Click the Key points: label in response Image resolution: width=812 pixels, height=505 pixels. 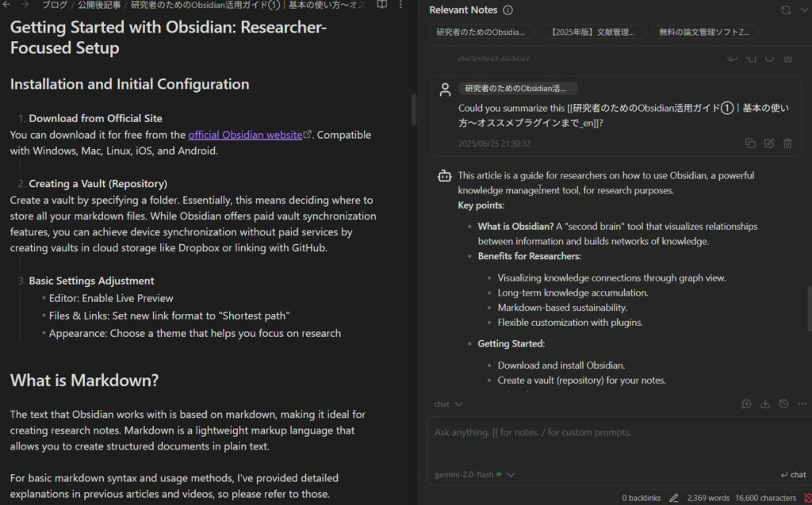[481, 205]
